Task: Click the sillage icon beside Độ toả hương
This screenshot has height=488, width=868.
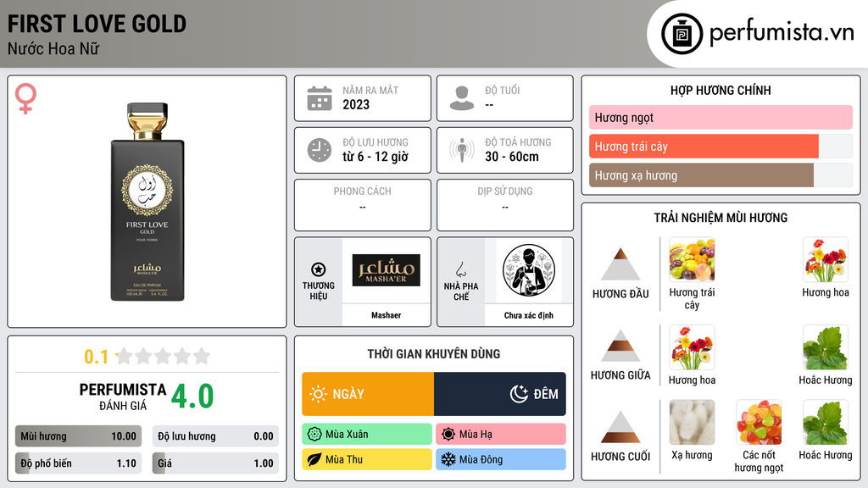Action: pos(462,150)
